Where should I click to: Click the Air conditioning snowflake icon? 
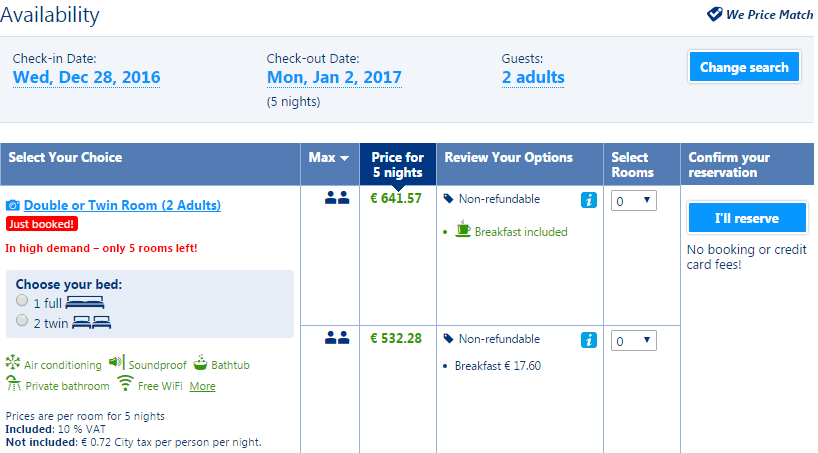(13, 363)
